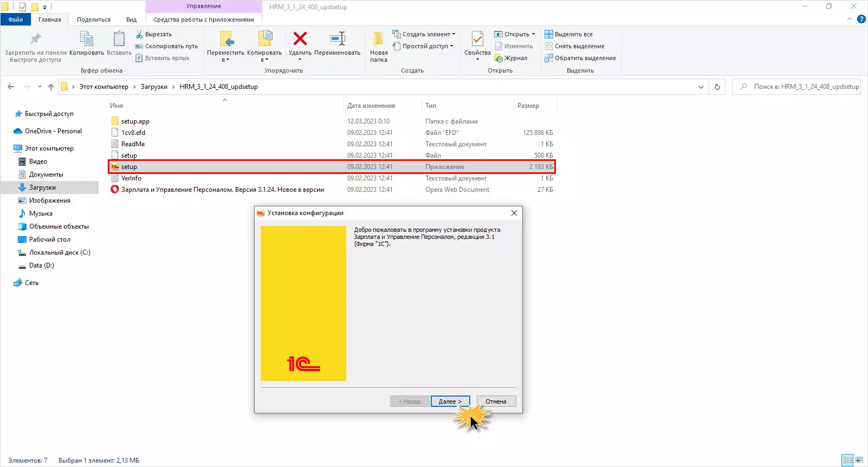
Task: Open Рабочий стол in the sidebar
Action: click(x=50, y=239)
